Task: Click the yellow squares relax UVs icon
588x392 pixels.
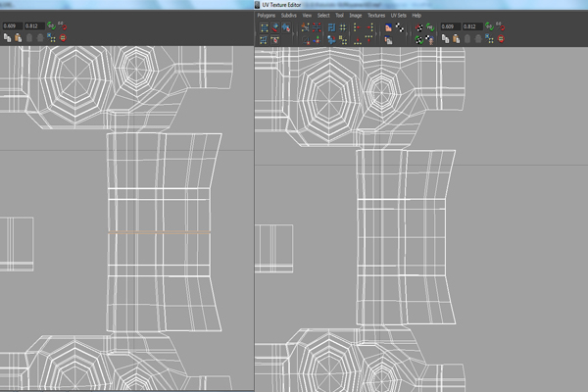Action: (343, 39)
